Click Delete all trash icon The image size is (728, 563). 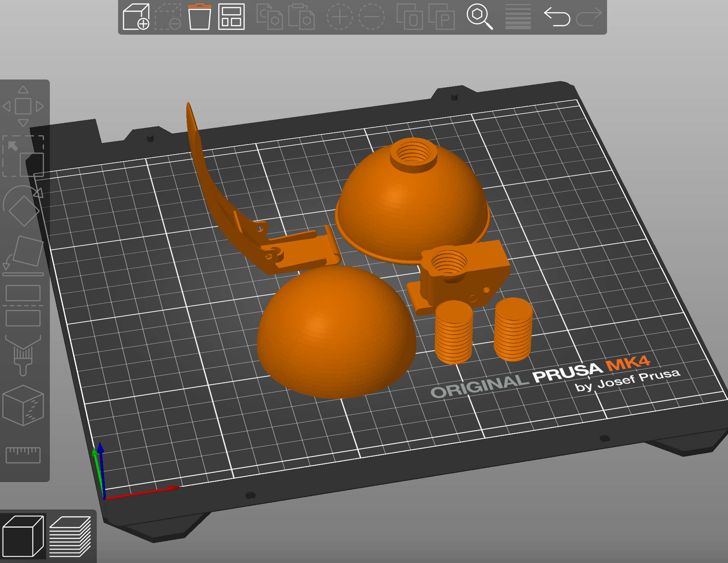pyautogui.click(x=199, y=17)
